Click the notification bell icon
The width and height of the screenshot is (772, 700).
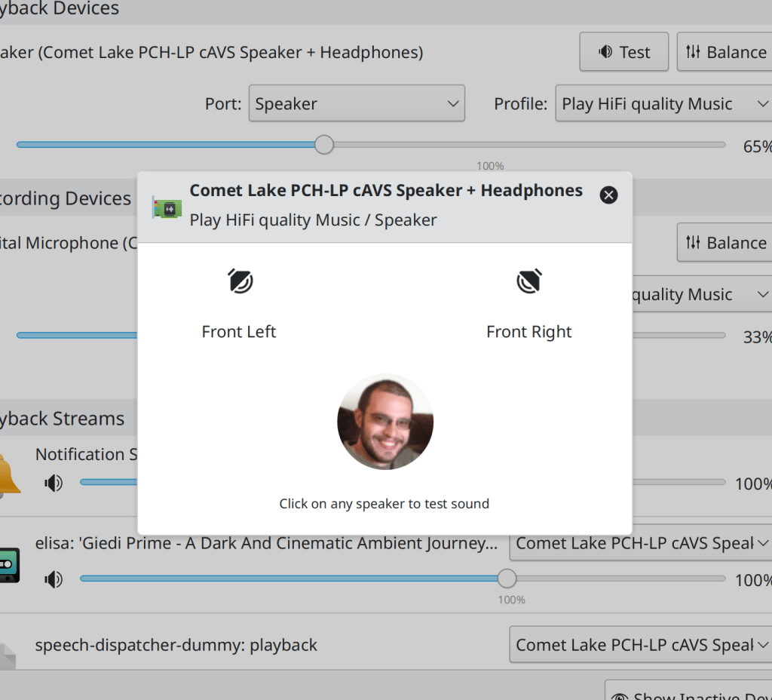[x=9, y=475]
